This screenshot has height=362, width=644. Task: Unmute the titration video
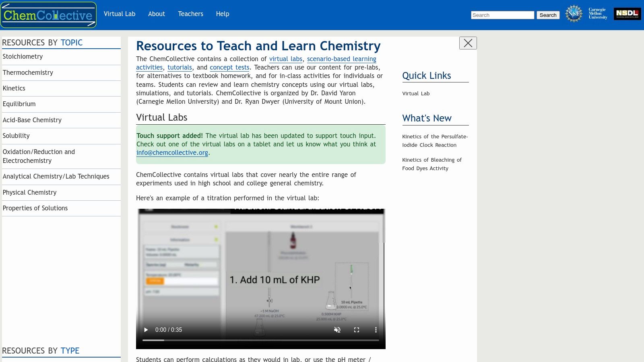click(337, 329)
